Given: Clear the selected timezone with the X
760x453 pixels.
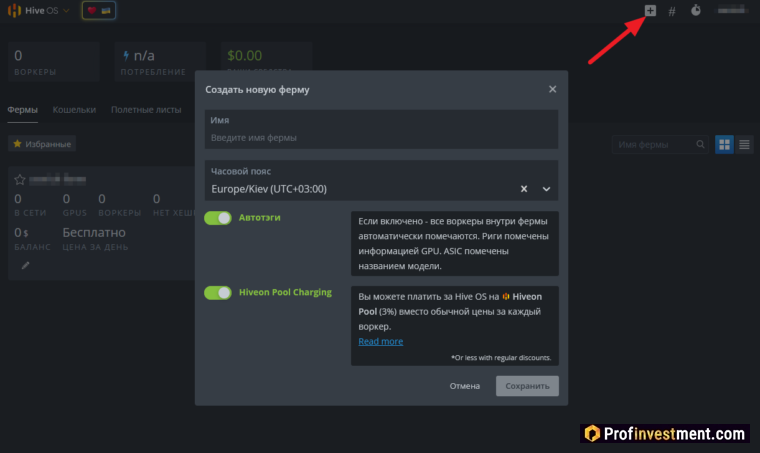Looking at the screenshot, I should point(524,188).
